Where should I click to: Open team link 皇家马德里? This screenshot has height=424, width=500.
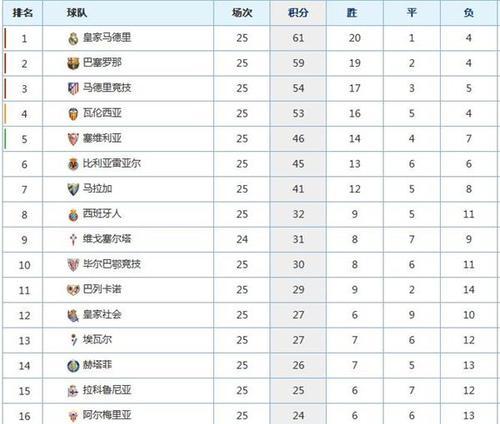tap(107, 37)
